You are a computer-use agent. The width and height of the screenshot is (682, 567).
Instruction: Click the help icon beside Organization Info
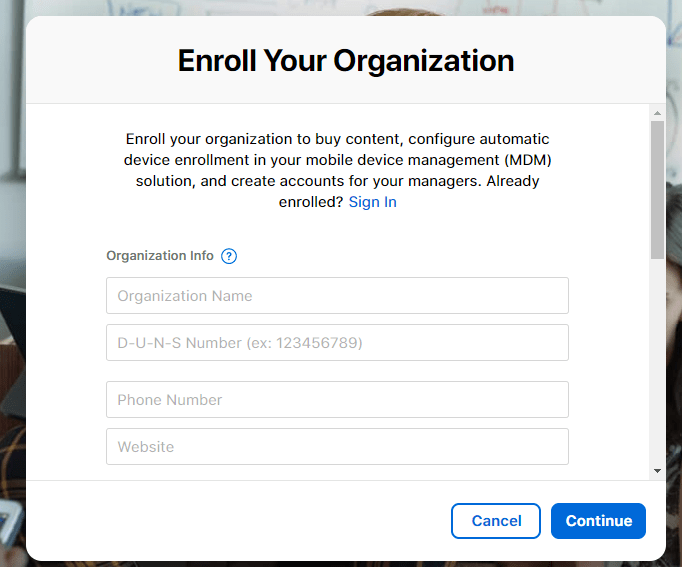coord(229,256)
